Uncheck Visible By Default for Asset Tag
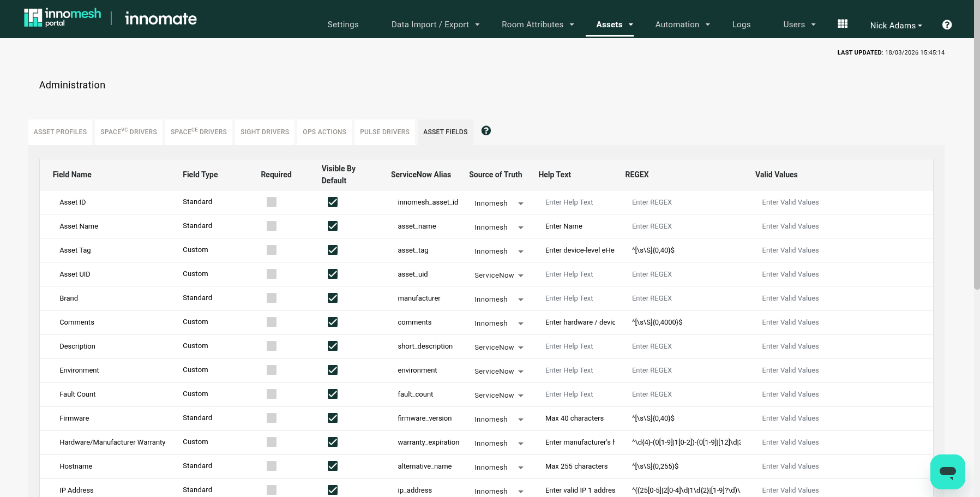 [x=333, y=250]
